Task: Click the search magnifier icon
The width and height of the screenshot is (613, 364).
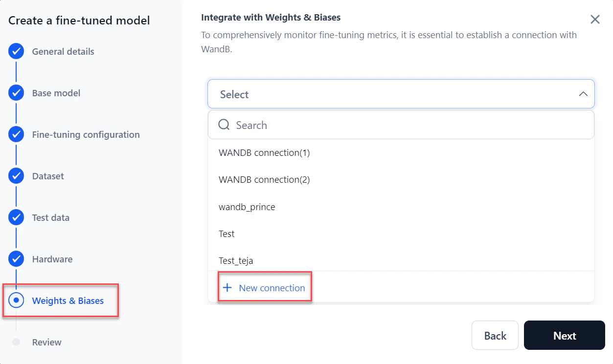Action: (224, 125)
